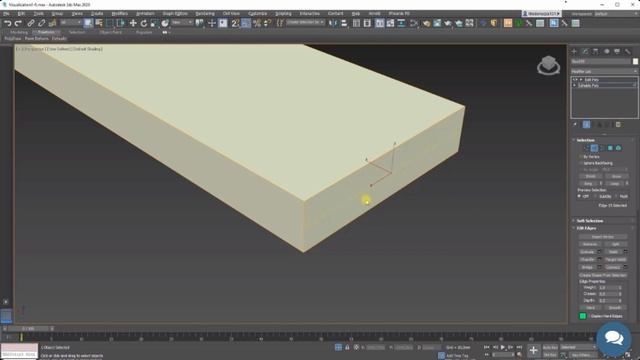The height and width of the screenshot is (360, 640).
Task: Click the object color swatch
Action: [635, 61]
